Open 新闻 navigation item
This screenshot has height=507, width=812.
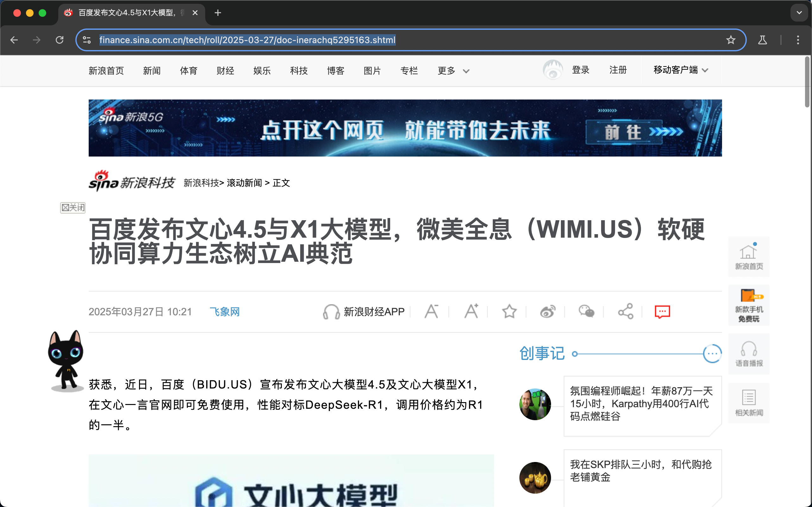[x=152, y=71]
